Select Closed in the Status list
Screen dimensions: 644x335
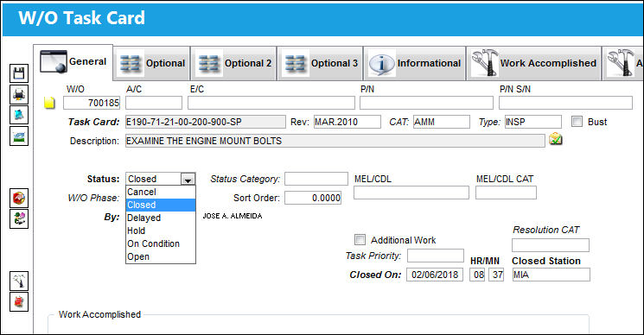click(161, 205)
